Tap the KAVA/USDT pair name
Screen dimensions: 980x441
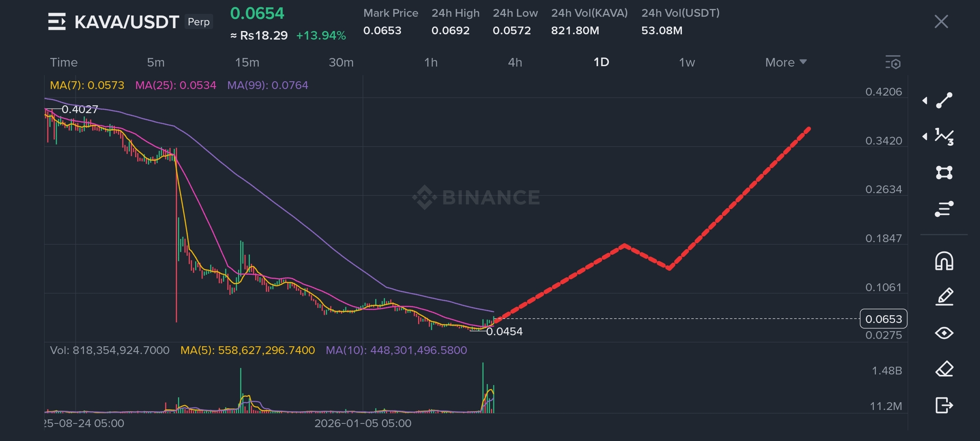pyautogui.click(x=127, y=22)
